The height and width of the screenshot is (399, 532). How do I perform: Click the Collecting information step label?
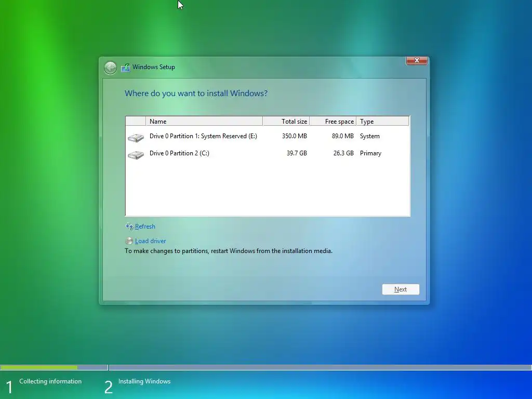tap(50, 381)
